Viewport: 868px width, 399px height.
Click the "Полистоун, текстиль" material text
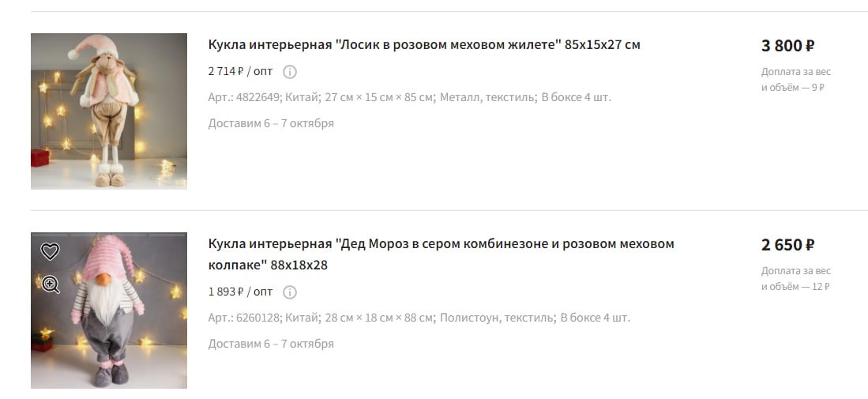(495, 318)
